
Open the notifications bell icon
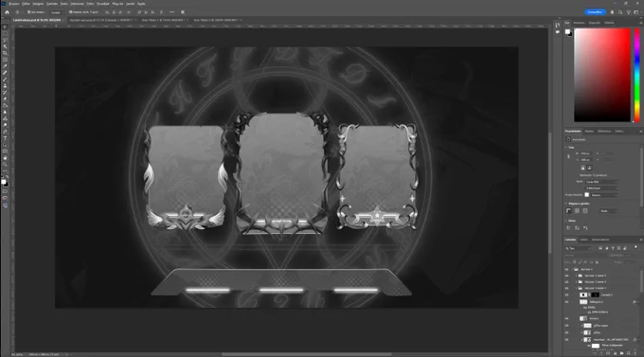612,12
